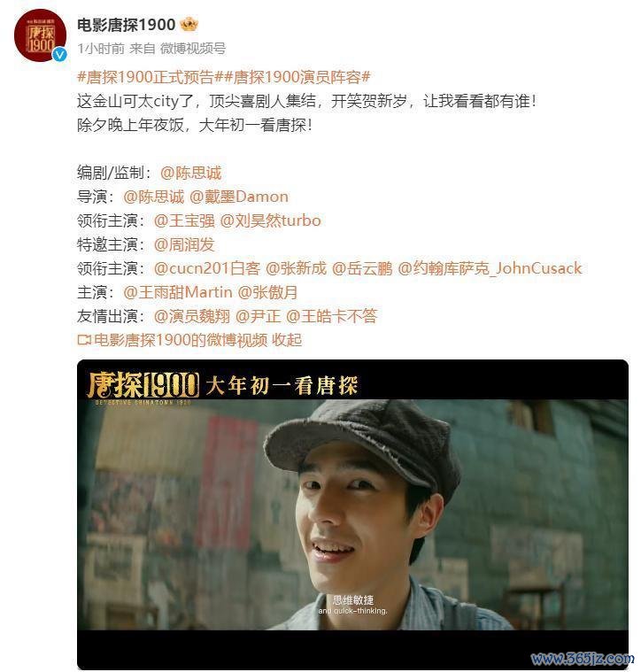Visit @周润发 profile mention
The image size is (641, 672).
click(x=184, y=244)
